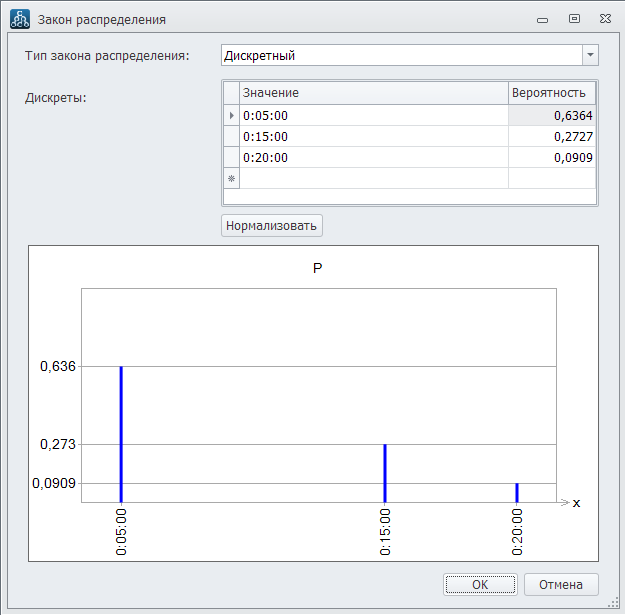Viewport: 625px width, 615px height.
Task: Click the application icon in the title bar
Action: 19,19
